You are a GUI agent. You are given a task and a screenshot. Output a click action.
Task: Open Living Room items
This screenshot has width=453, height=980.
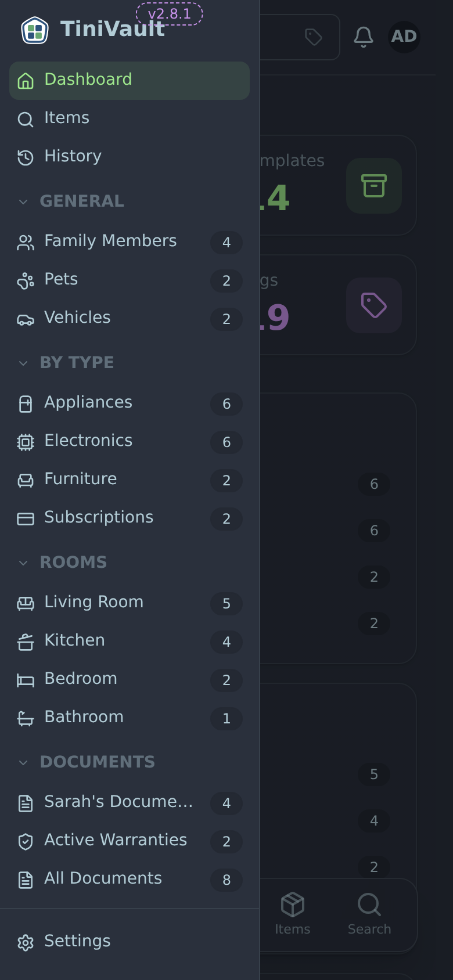click(130, 603)
